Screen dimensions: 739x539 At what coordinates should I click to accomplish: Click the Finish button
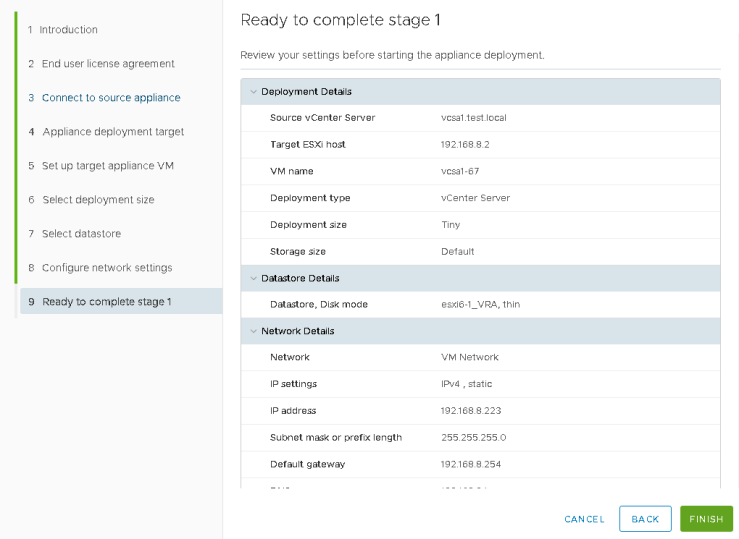[706, 519]
